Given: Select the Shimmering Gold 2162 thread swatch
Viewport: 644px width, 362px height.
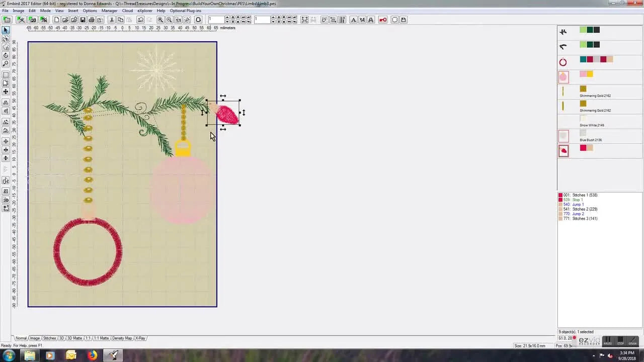Looking at the screenshot, I should point(583,89).
